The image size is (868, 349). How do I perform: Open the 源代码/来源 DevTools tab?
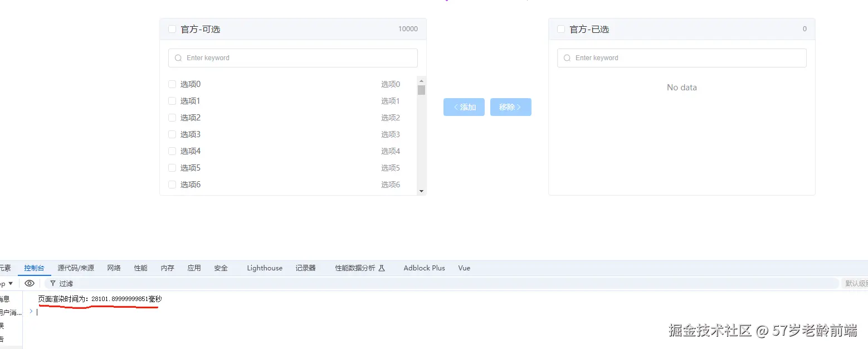click(x=76, y=268)
